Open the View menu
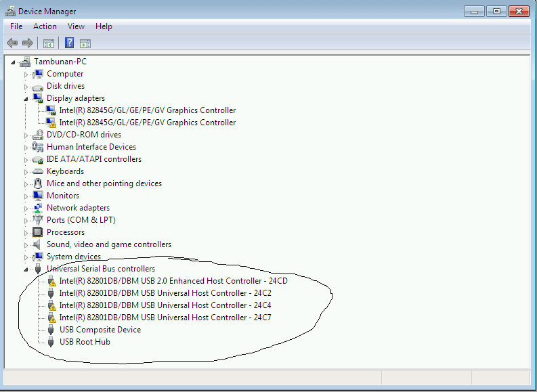The width and height of the screenshot is (537, 392). pos(76,26)
